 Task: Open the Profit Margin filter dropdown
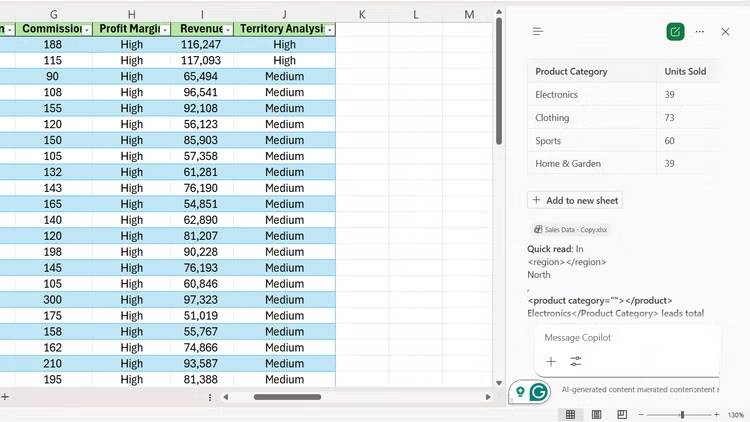(164, 30)
